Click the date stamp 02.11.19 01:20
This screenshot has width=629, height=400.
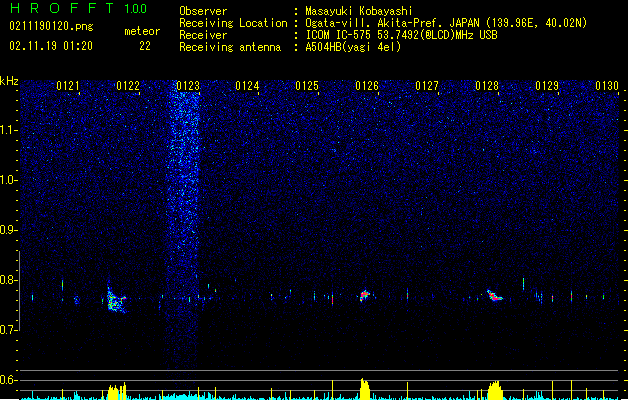(x=51, y=46)
